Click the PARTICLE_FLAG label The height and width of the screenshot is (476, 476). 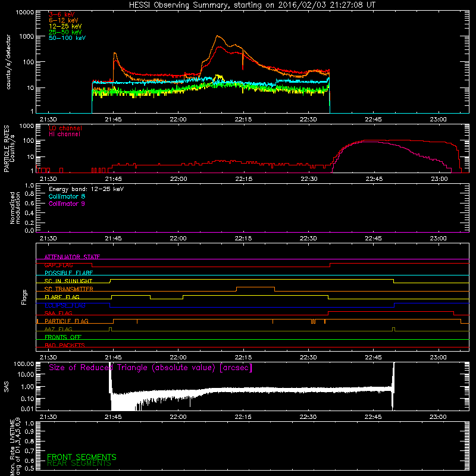tap(67, 321)
